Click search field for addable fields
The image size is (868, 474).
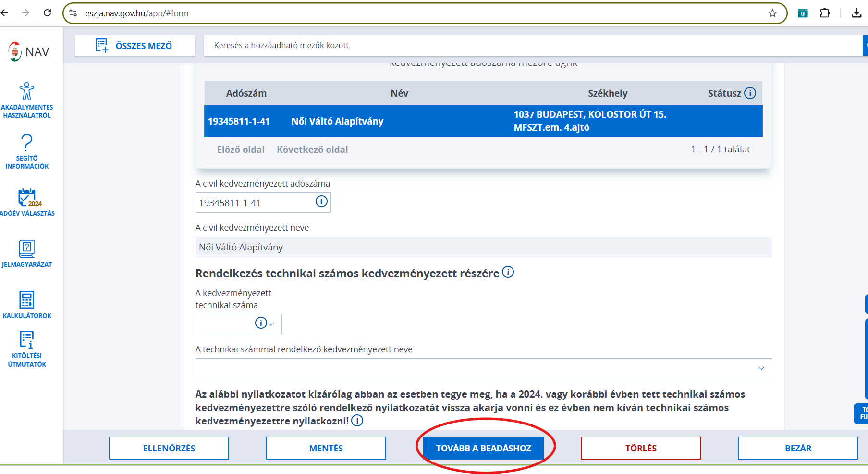point(528,46)
